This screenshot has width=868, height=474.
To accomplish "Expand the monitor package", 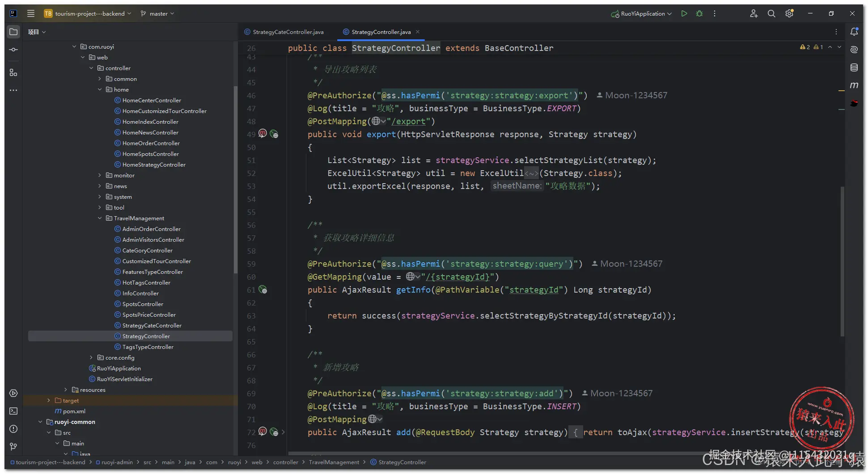I will pyautogui.click(x=100, y=176).
